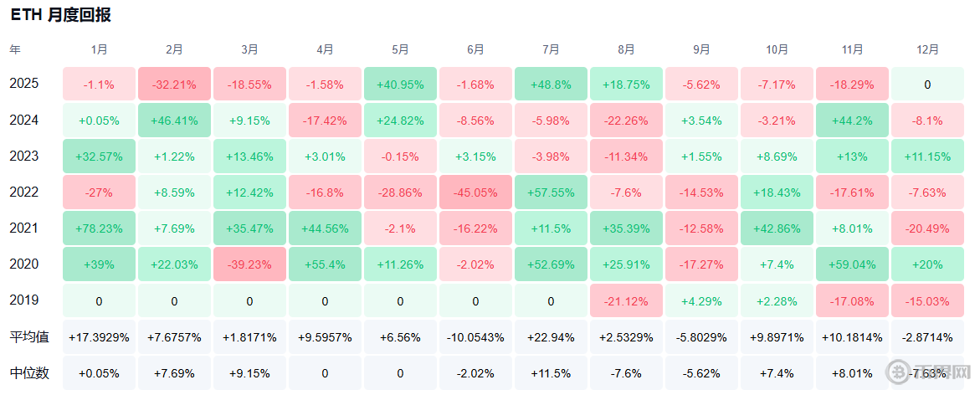The height and width of the screenshot is (395, 980).
Task: Select the 2025 row label
Action: tap(24, 84)
